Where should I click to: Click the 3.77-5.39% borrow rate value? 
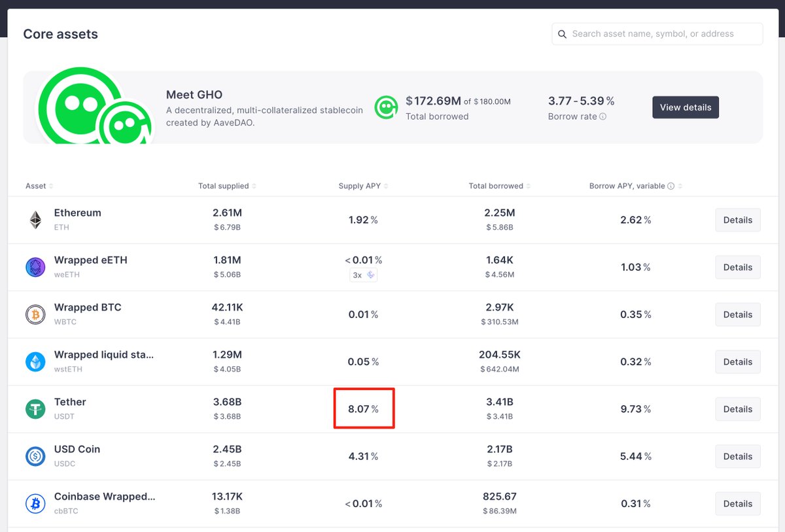click(x=581, y=101)
